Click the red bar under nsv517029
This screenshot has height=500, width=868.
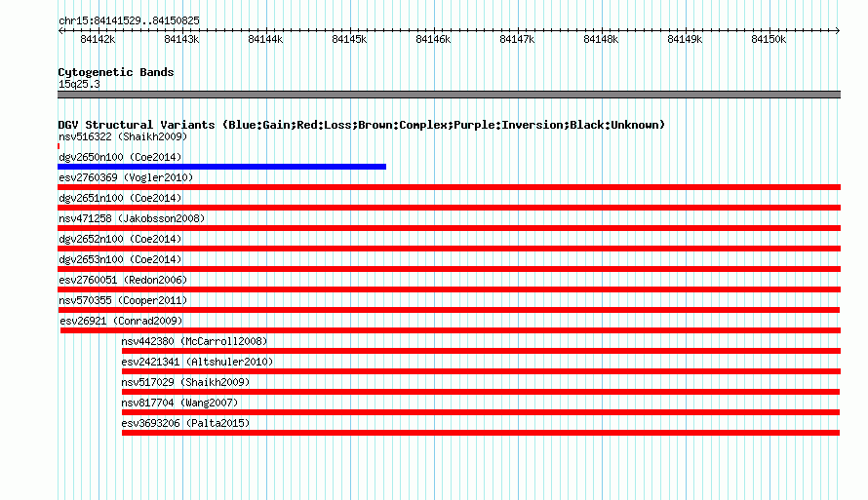[x=481, y=392]
